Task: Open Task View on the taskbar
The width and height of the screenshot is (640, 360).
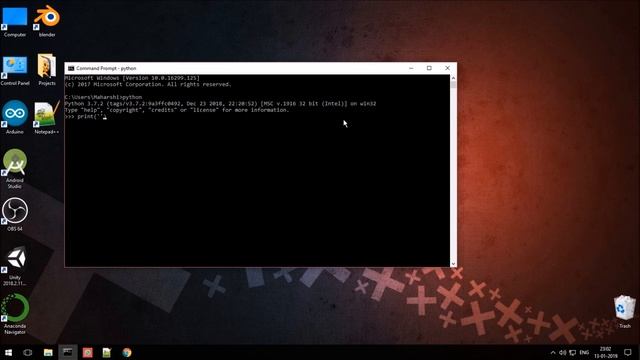Action: [x=27, y=352]
